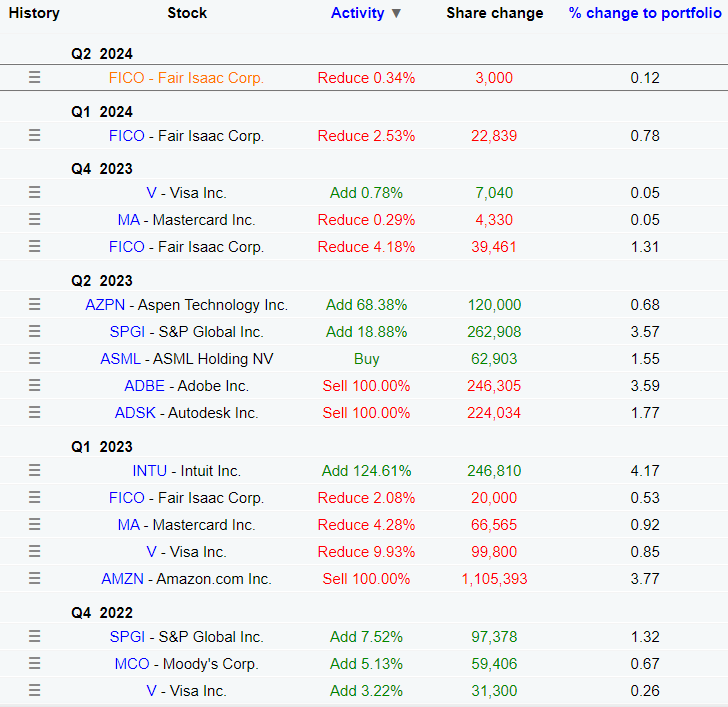
Task: Select the 'Buy' activity for ASML
Action: (x=366, y=358)
